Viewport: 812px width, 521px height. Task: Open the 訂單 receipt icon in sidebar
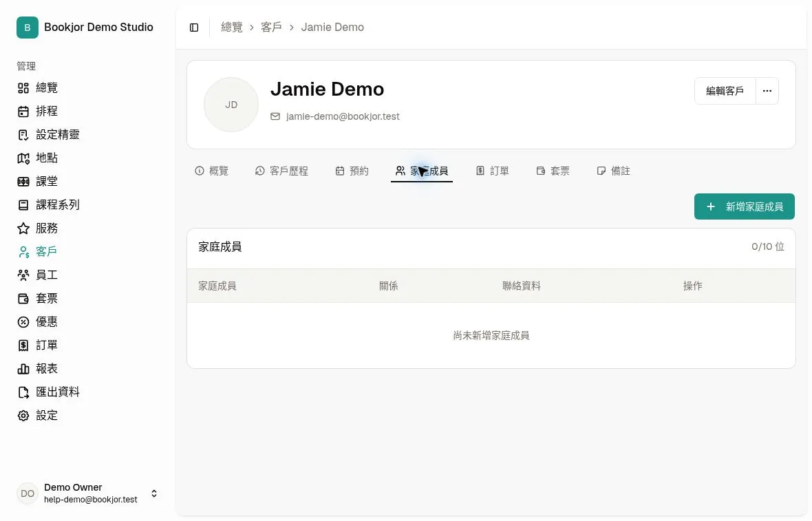[x=23, y=345]
